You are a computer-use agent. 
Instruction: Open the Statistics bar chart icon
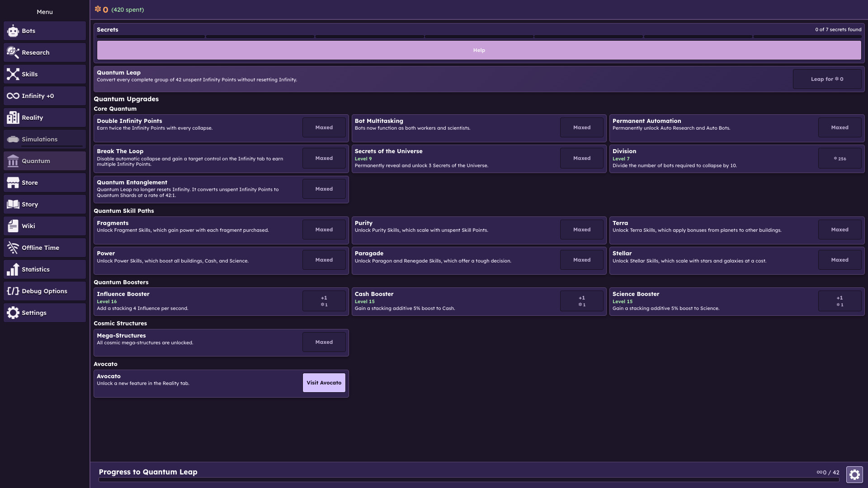(13, 269)
